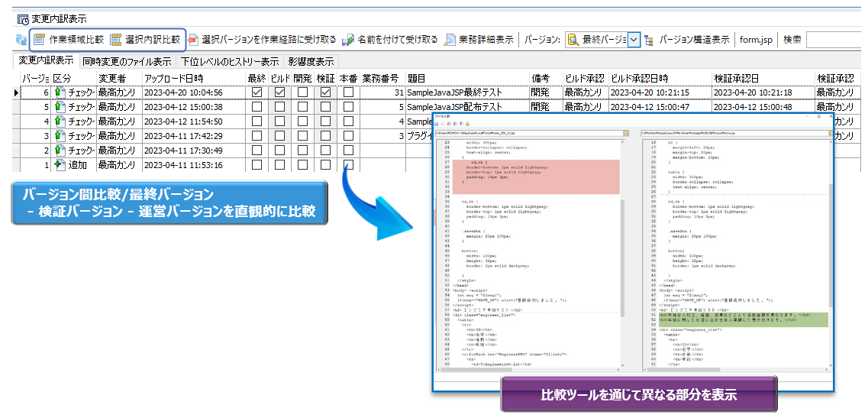Screen dimensions: 868x418
Task: Check 検証 checkbox for version 4
Action: click(325, 122)
